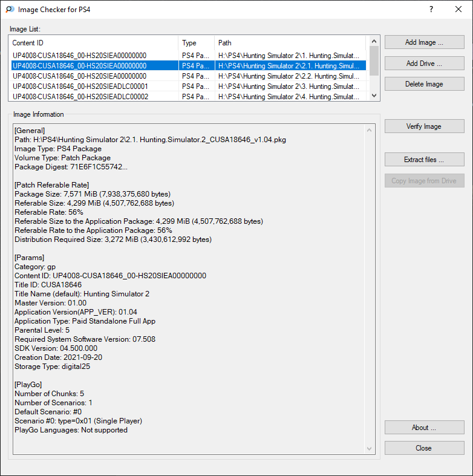Click the Referable Rate: 56% line

click(49, 212)
